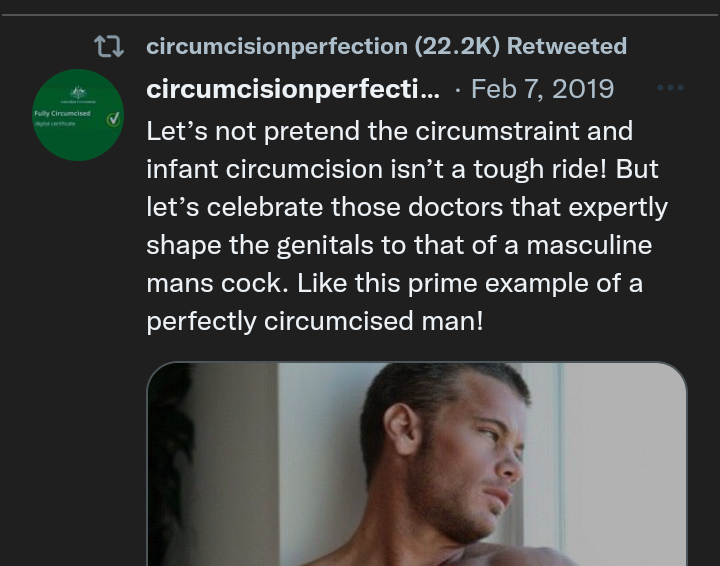Click the word Retweeted in the header line
This screenshot has height=566, width=720.
(567, 46)
